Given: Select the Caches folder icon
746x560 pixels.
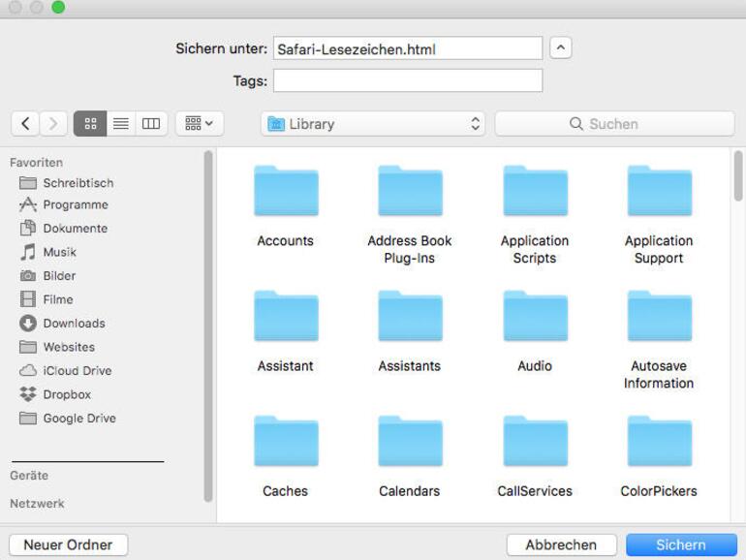Looking at the screenshot, I should coord(286,442).
